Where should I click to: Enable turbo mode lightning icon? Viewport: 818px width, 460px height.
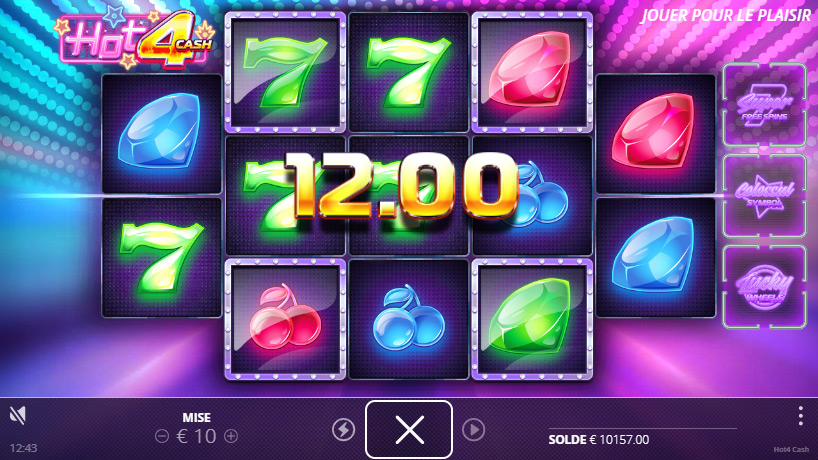[x=343, y=430]
